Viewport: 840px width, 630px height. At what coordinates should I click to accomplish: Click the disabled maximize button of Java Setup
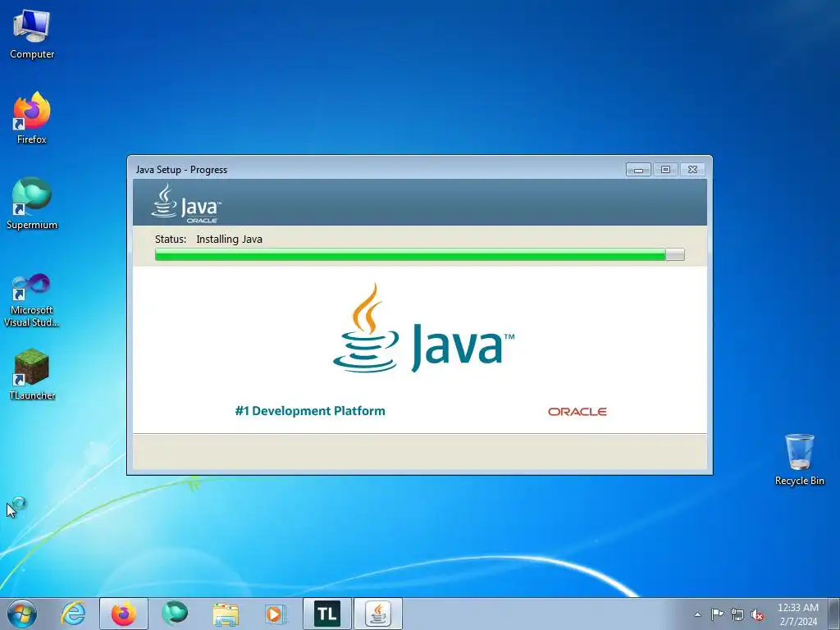pos(665,169)
